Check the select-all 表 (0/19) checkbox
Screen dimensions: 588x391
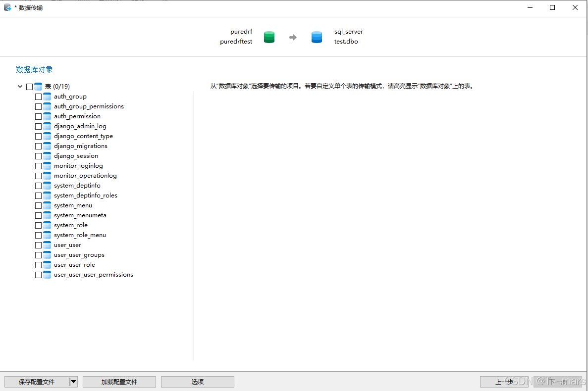click(x=30, y=87)
